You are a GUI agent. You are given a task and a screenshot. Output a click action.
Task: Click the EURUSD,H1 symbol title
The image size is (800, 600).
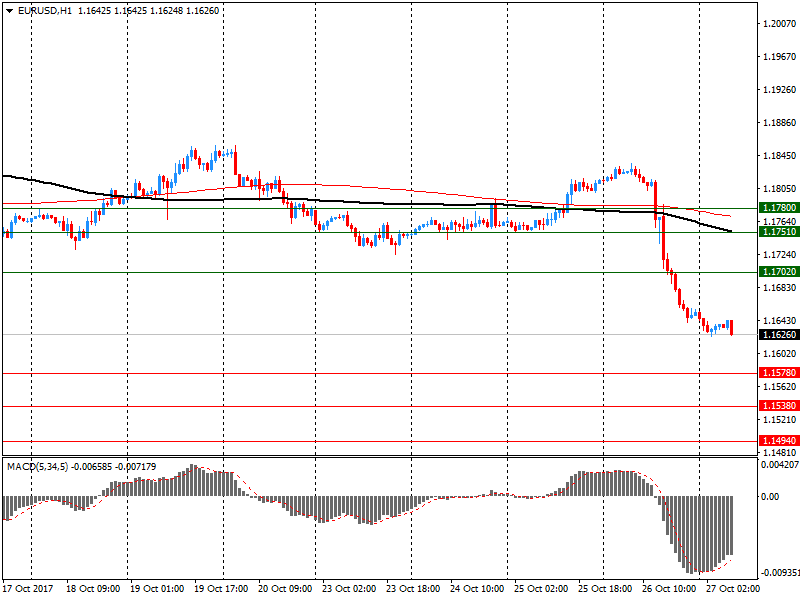pyautogui.click(x=45, y=11)
